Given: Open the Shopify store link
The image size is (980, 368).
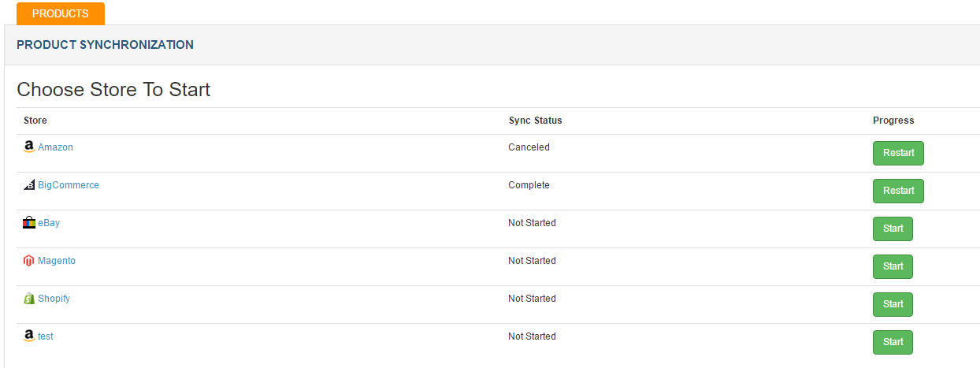Looking at the screenshot, I should point(54,299).
